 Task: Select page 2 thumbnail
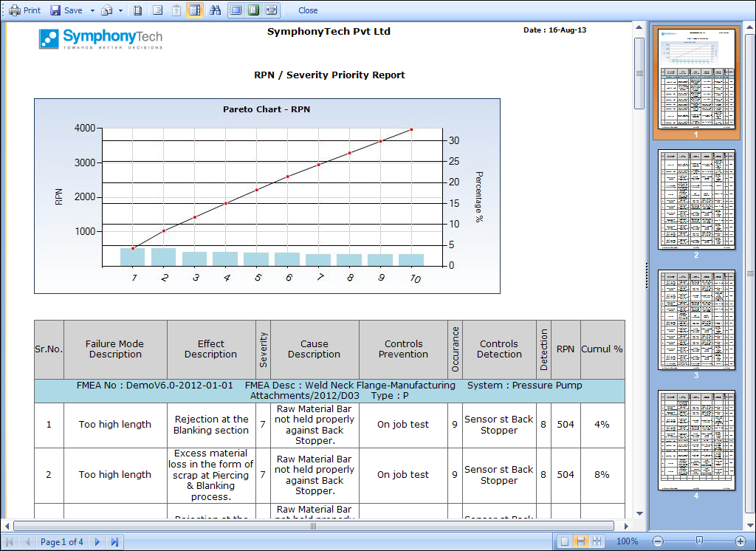click(x=696, y=199)
